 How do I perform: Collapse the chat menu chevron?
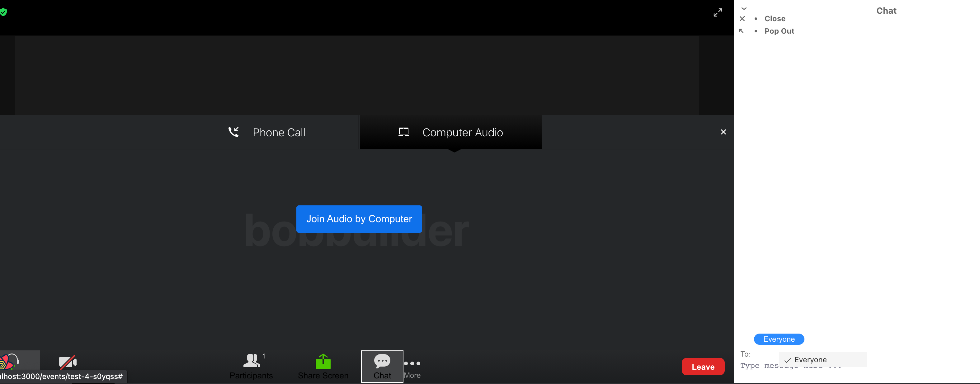(744, 8)
